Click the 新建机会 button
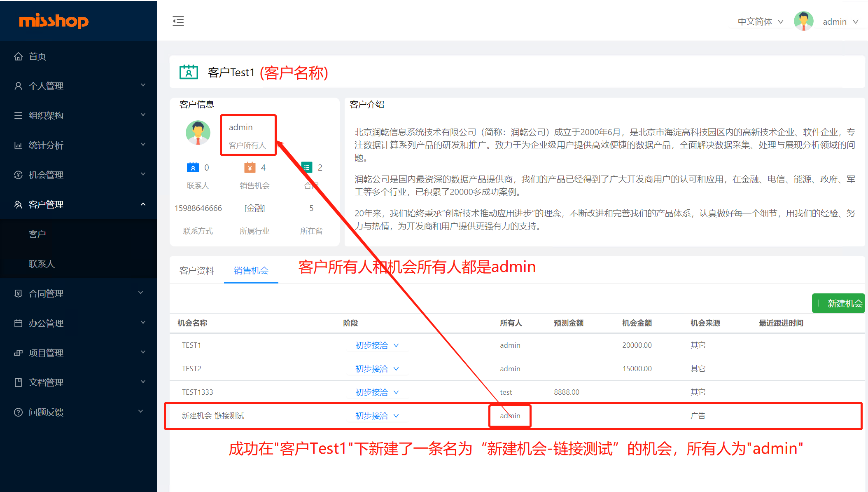Viewport: 868px width, 492px height. pyautogui.click(x=839, y=303)
